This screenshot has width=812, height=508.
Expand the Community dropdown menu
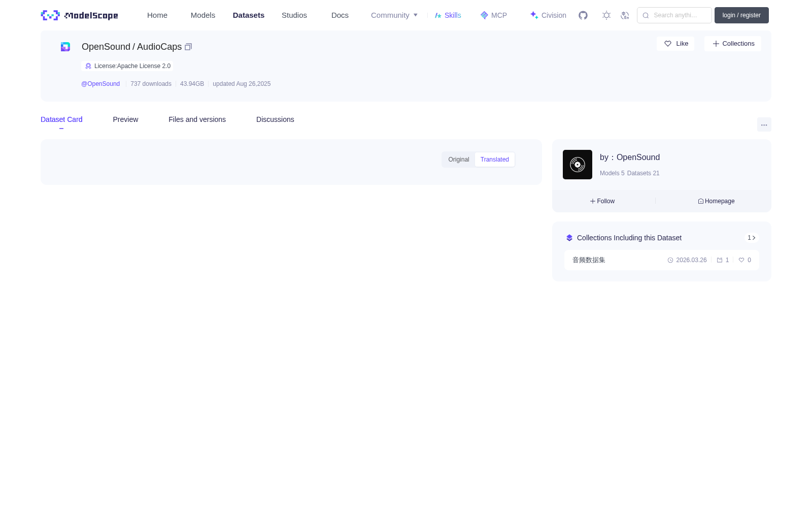pyautogui.click(x=394, y=15)
